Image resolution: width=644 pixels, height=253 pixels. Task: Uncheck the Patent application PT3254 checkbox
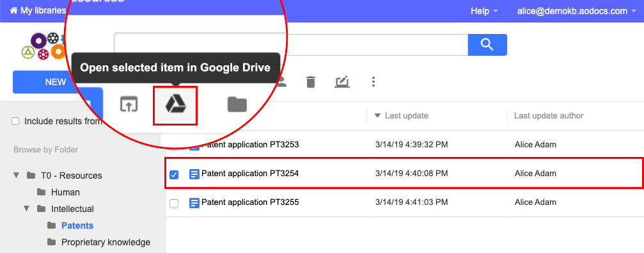coord(174,175)
